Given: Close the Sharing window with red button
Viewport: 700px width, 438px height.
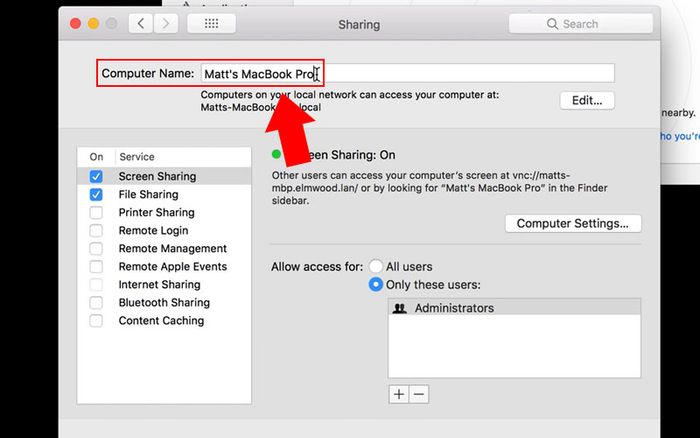Looking at the screenshot, I should 75,24.
